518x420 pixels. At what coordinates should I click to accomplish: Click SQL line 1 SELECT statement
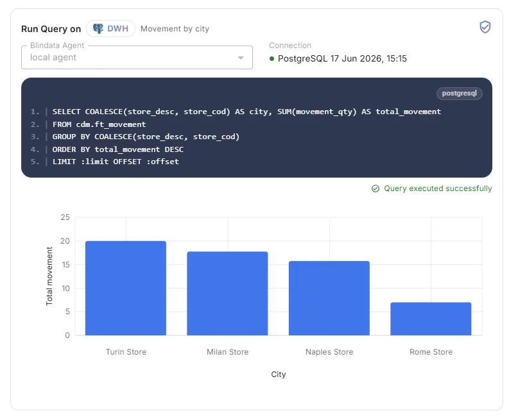246,112
